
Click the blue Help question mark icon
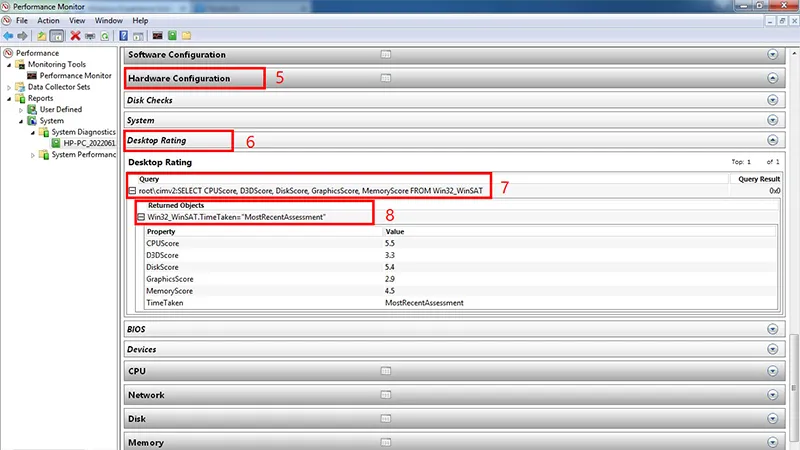coord(124,35)
